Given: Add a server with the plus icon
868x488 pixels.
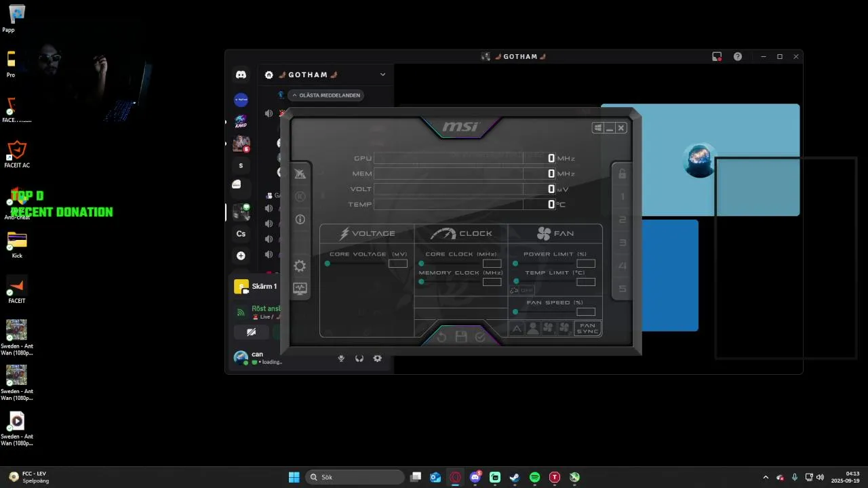Looking at the screenshot, I should tap(241, 256).
